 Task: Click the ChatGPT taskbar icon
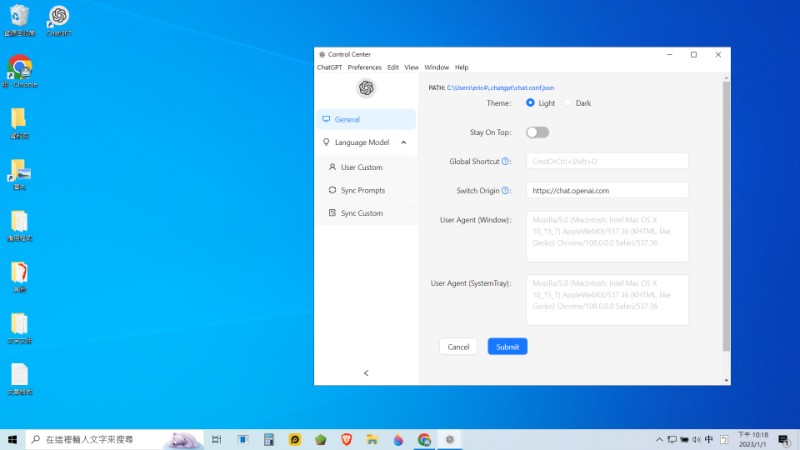(449, 439)
